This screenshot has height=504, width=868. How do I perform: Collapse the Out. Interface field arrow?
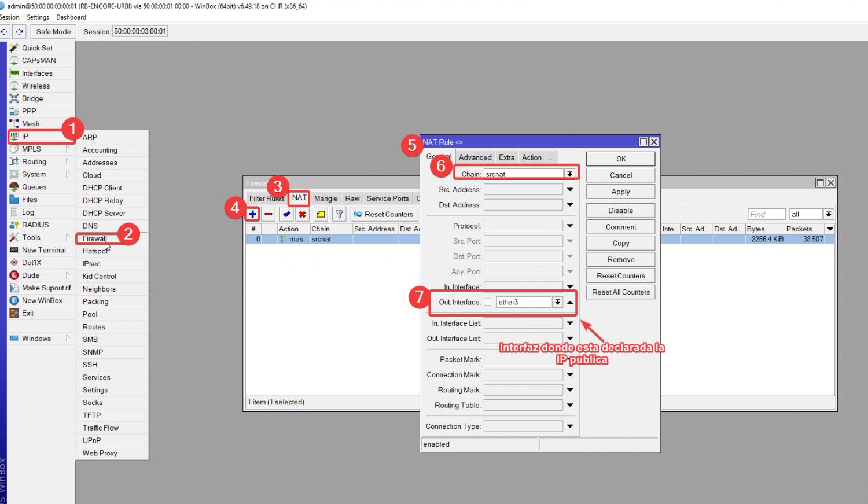point(570,302)
